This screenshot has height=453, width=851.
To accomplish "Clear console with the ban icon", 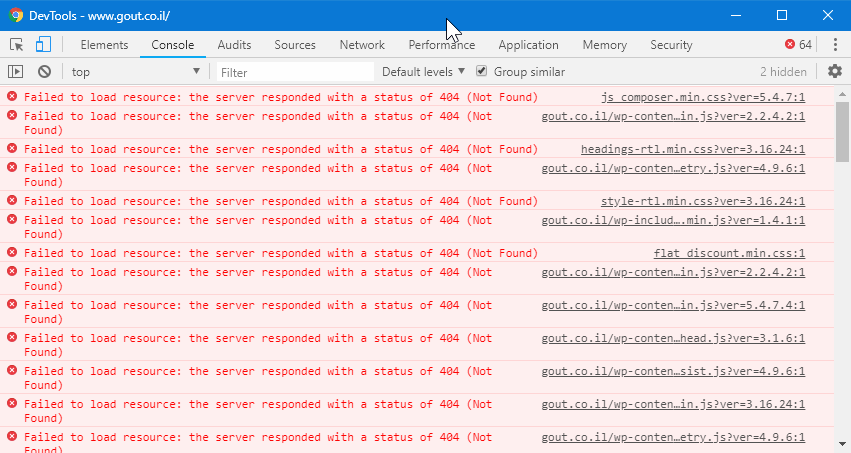I will (44, 72).
